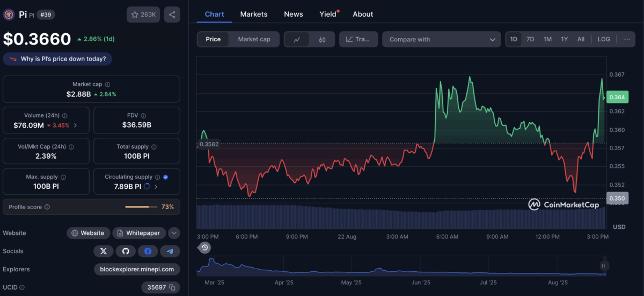Select the 1Y time range
The image size is (644, 296).
click(x=565, y=39)
